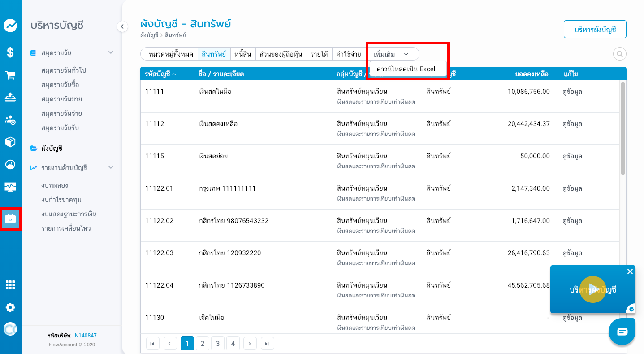Open สมุดรายวันรับ in sidebar
644x354 pixels.
(60, 128)
